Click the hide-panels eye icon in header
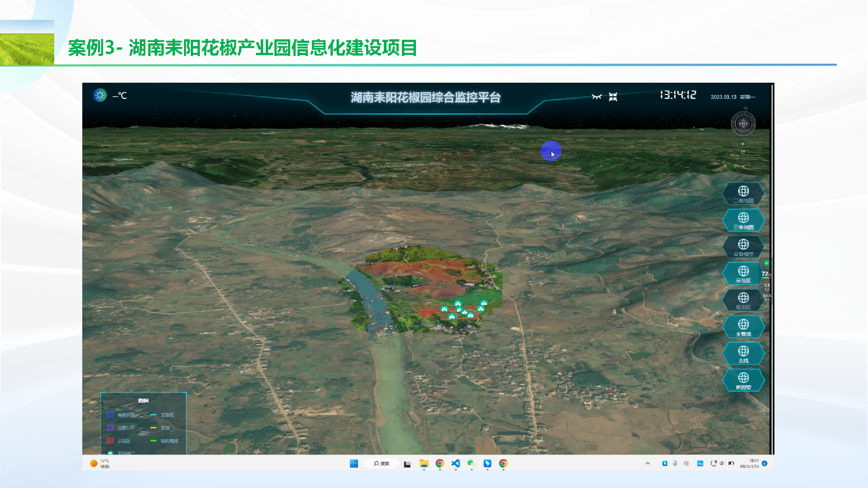Image resolution: width=868 pixels, height=488 pixels. (597, 97)
